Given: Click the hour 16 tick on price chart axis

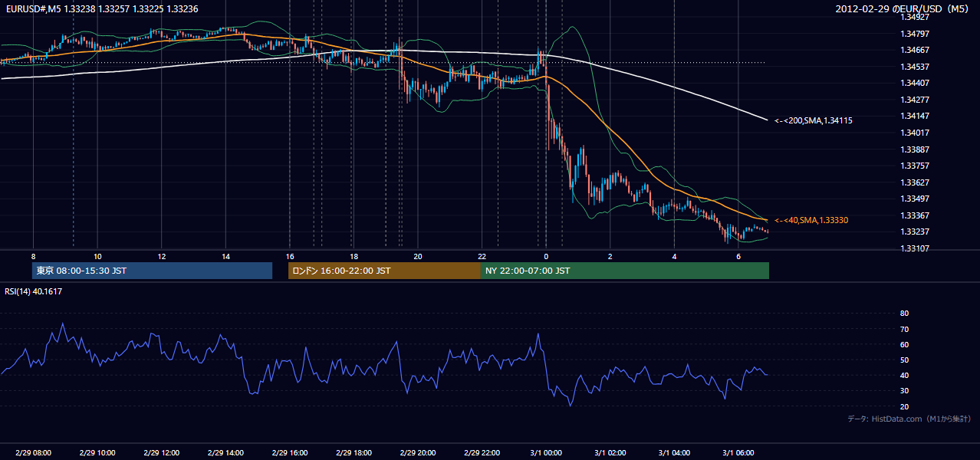Looking at the screenshot, I should click(290, 255).
